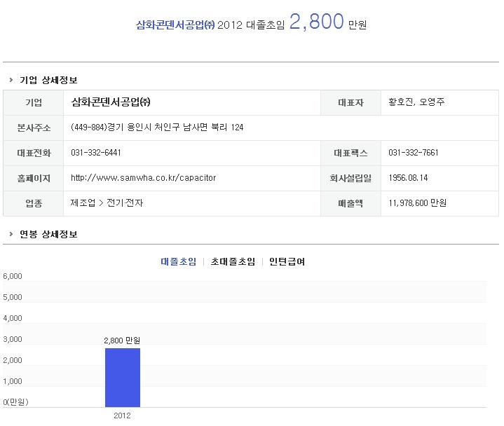Click the 기업 상세정보 section heading

(48, 80)
